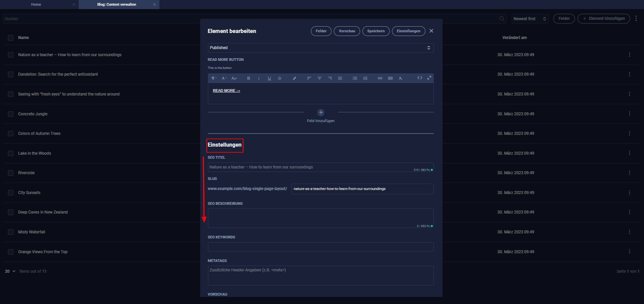The width and height of the screenshot is (644, 304).
Task: Click plus icon to add field
Action: pyautogui.click(x=321, y=112)
